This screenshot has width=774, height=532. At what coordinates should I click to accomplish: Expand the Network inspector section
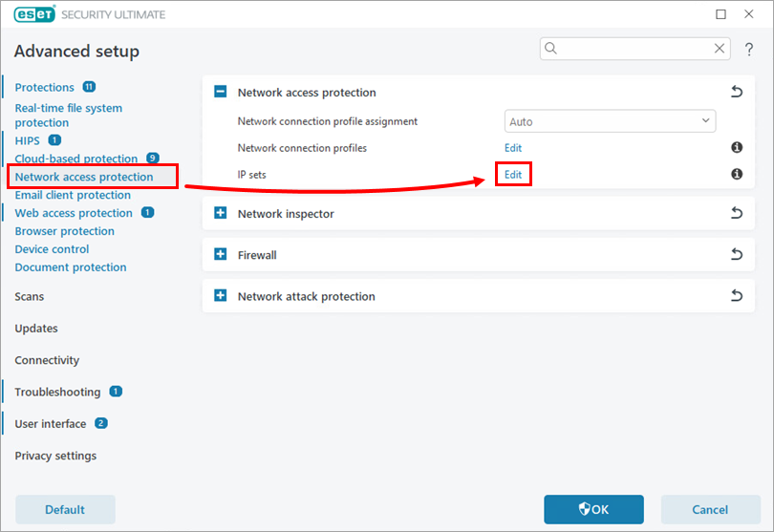tap(220, 214)
